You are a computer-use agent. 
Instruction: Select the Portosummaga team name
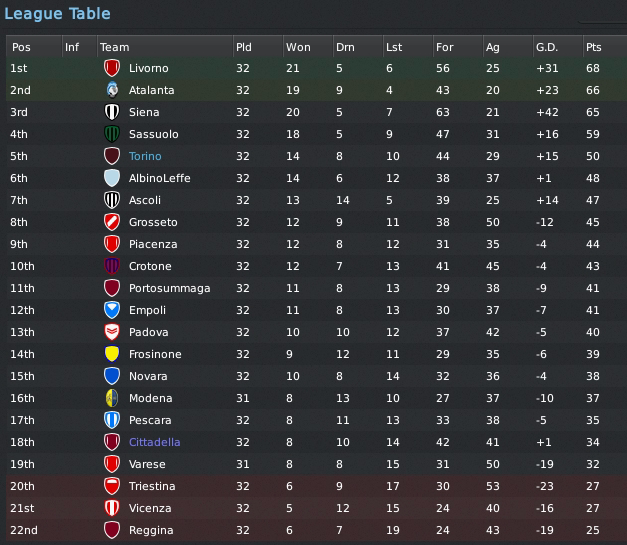[170, 288]
